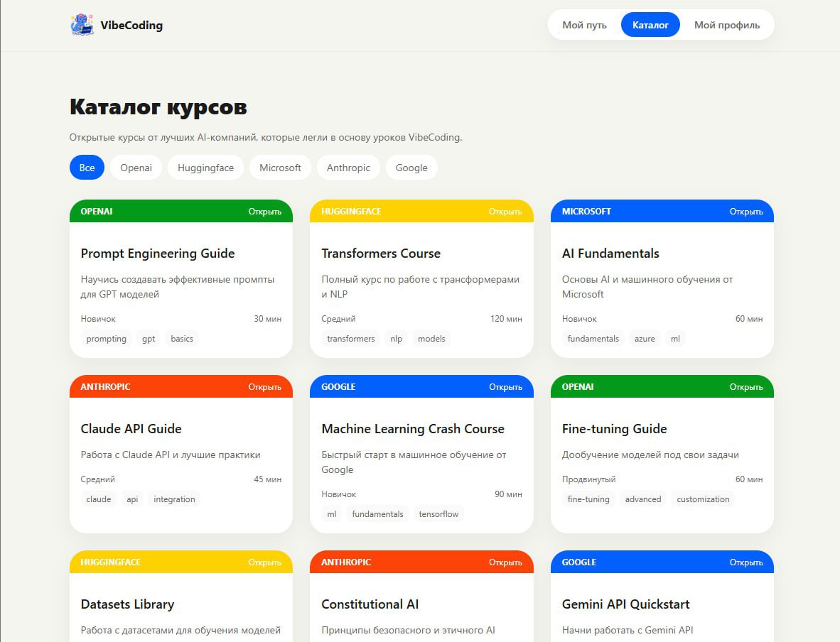Go to Мой профиль tab

[726, 25]
